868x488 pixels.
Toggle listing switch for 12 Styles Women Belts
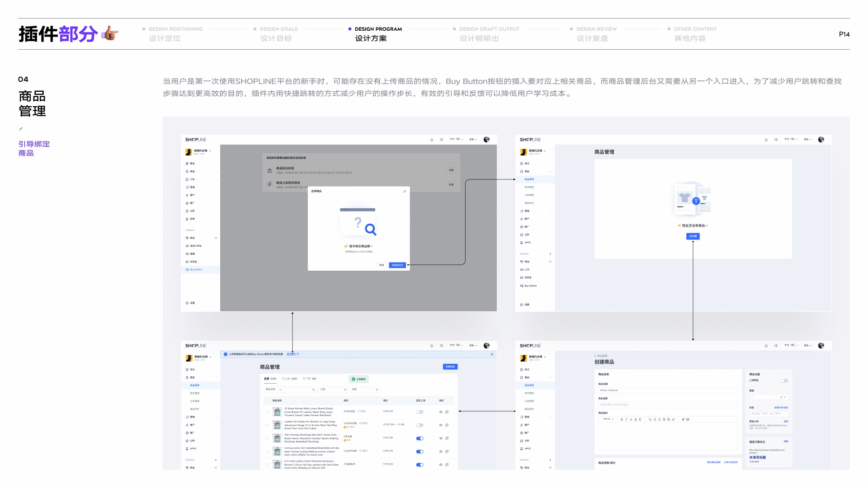click(420, 412)
